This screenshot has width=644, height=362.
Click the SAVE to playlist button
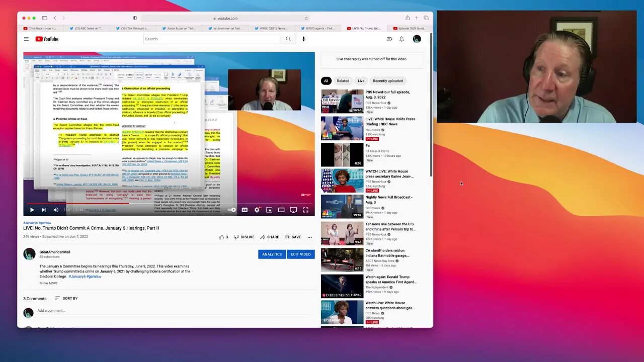click(293, 237)
